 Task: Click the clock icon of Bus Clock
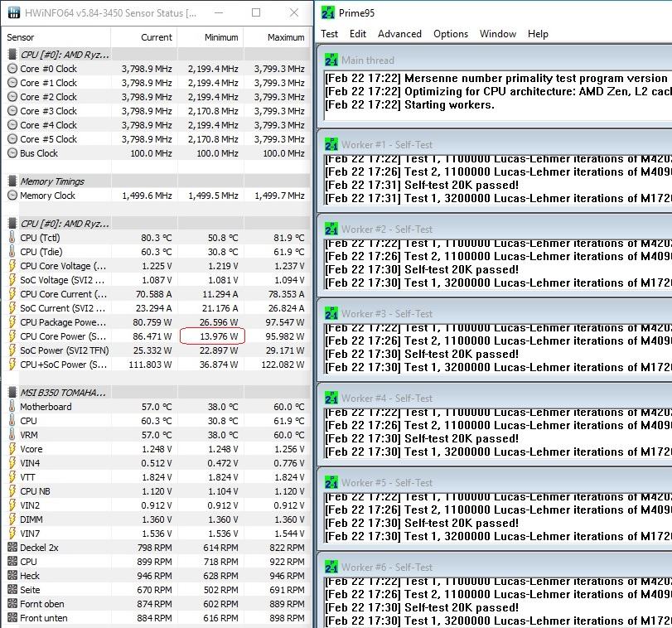(12, 153)
